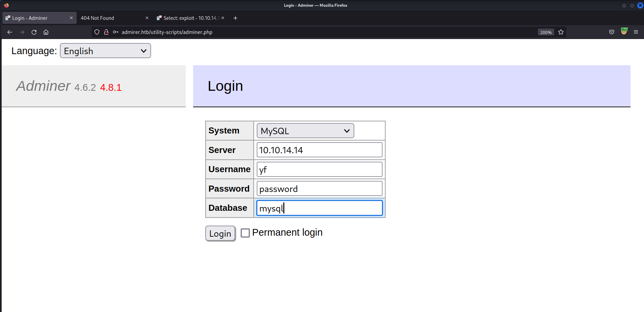Switch to the 404 Not Found tab
This screenshot has width=644, height=312.
click(114, 18)
